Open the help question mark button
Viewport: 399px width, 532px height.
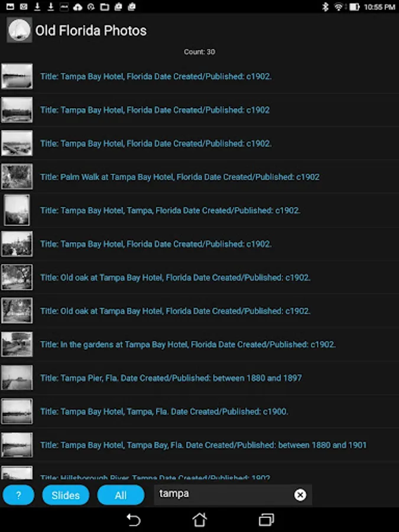pos(18,495)
